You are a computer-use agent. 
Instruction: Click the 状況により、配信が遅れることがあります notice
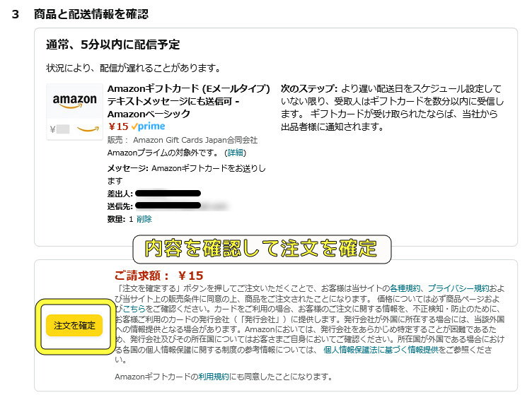[x=133, y=68]
